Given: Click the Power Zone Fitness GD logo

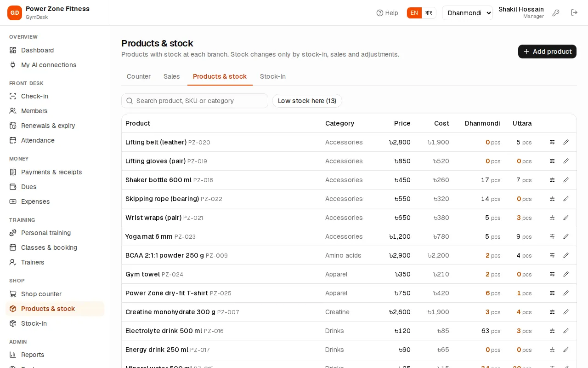Looking at the screenshot, I should click(x=15, y=13).
